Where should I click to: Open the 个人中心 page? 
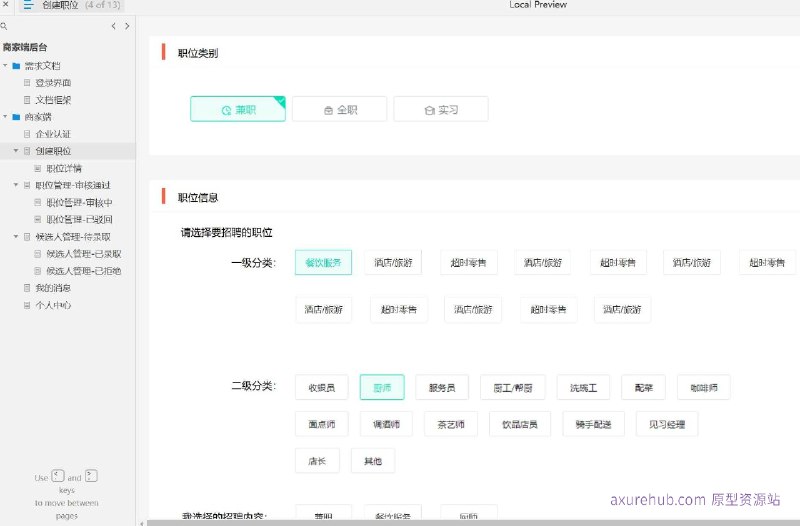(x=53, y=305)
